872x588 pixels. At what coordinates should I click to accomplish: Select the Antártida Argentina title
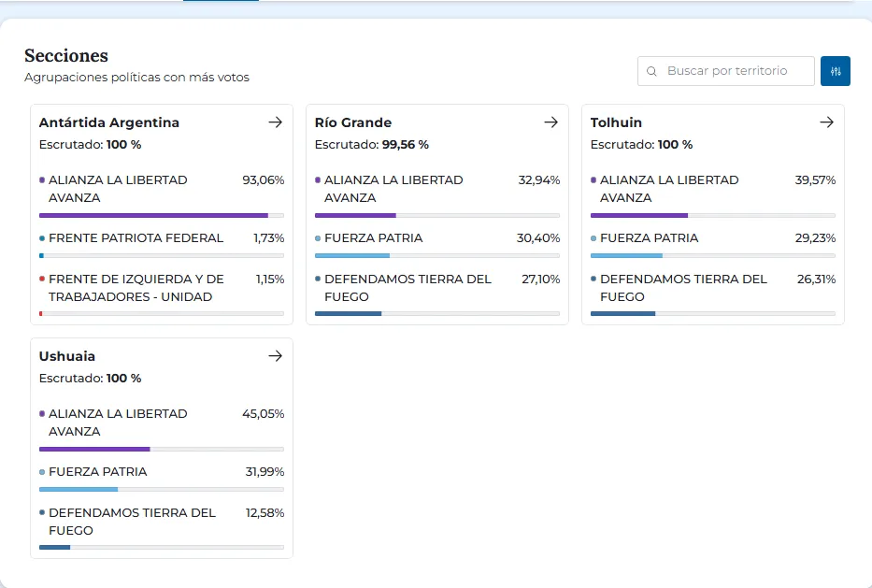109,122
